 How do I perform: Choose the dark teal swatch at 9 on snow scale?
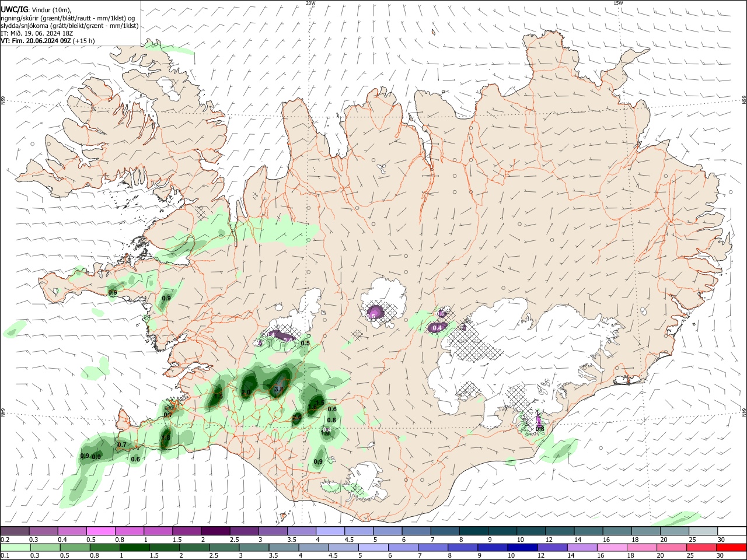[x=502, y=531]
